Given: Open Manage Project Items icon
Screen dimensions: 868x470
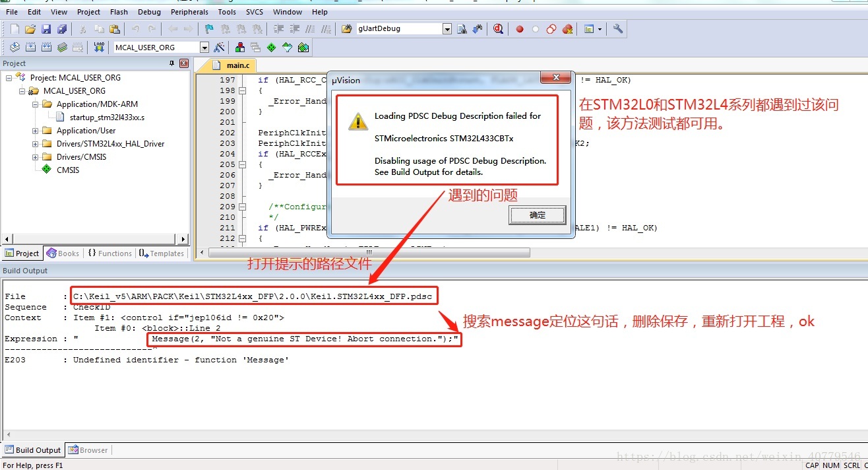Looking at the screenshot, I should 239,47.
